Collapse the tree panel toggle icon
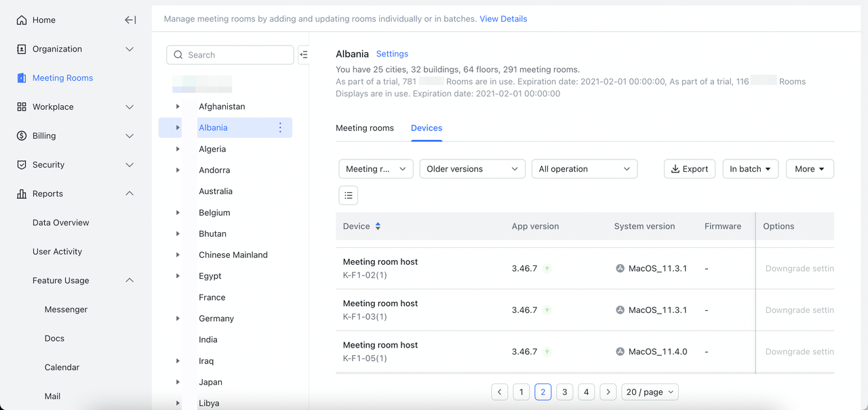This screenshot has height=410, width=868. (304, 55)
